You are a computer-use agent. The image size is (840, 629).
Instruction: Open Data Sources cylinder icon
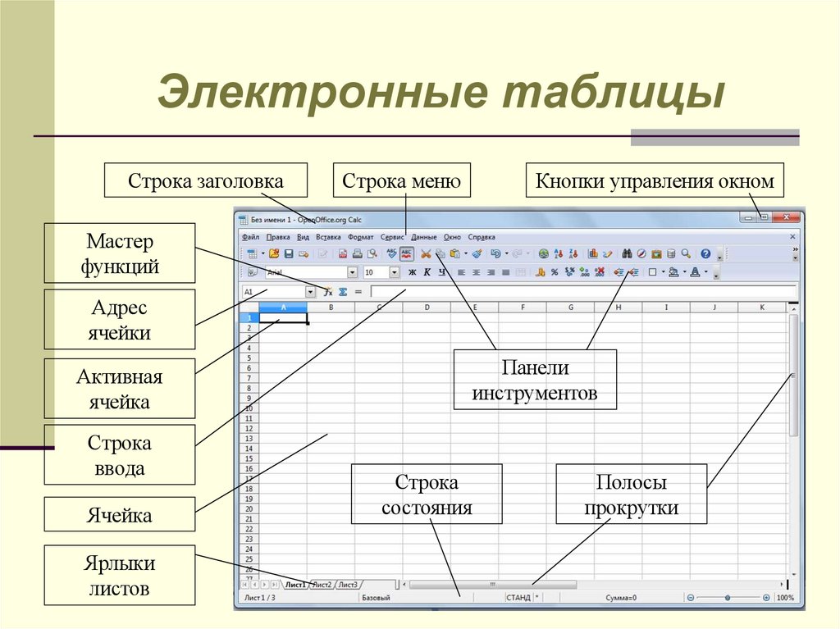(x=671, y=253)
